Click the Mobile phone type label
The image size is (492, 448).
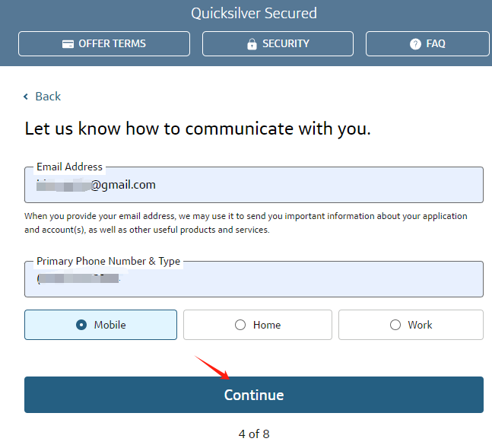pyautogui.click(x=110, y=325)
